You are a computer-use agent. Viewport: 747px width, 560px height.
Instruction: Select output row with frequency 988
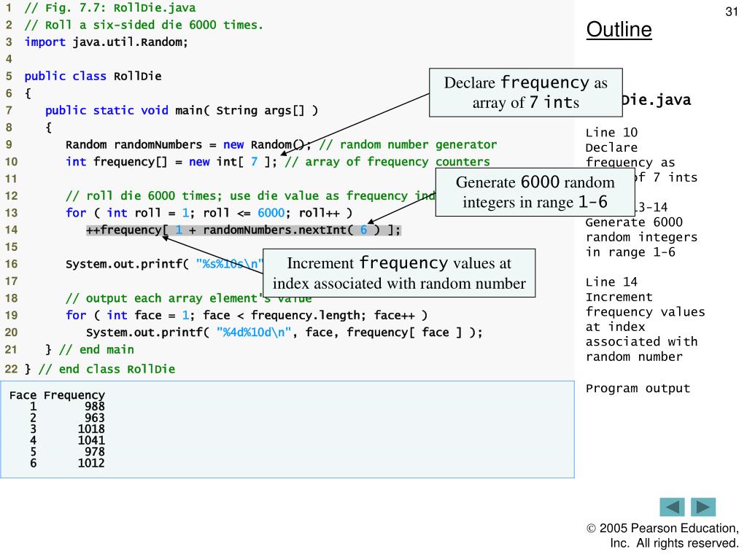tap(66, 406)
